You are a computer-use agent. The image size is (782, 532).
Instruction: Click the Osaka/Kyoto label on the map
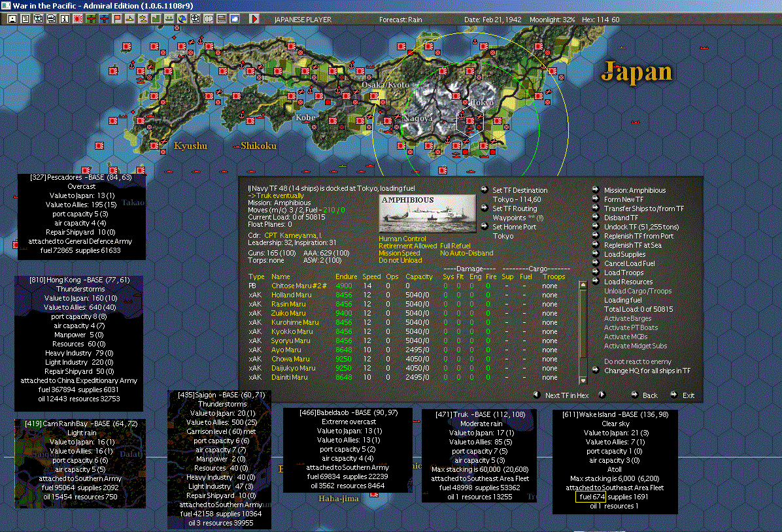pyautogui.click(x=385, y=85)
